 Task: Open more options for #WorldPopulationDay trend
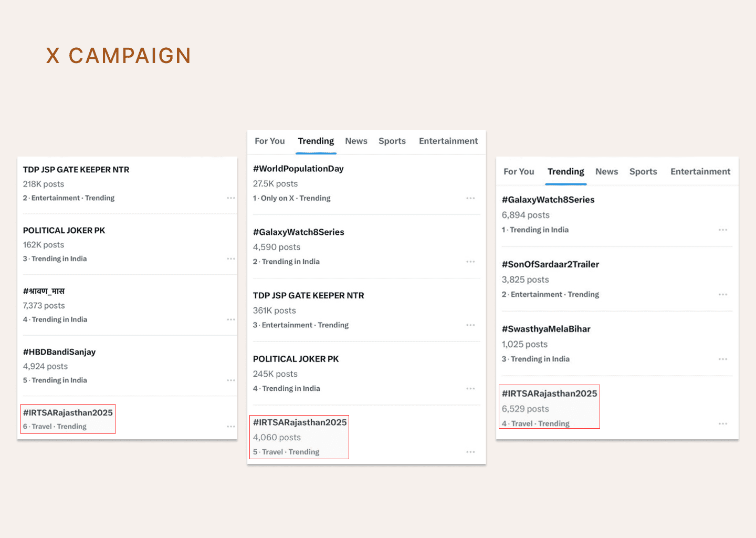click(x=470, y=198)
